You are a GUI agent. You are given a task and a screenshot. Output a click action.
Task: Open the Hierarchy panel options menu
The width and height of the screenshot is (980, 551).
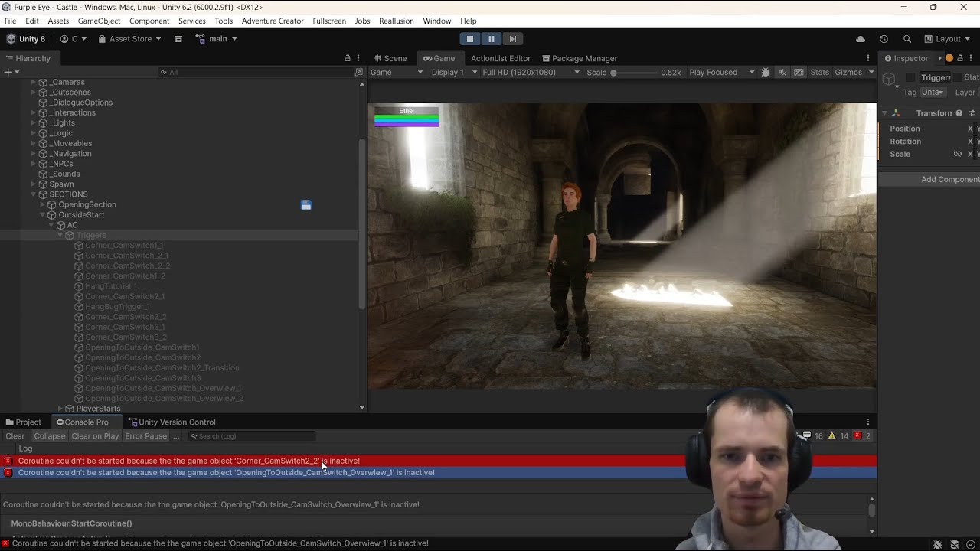(x=358, y=58)
